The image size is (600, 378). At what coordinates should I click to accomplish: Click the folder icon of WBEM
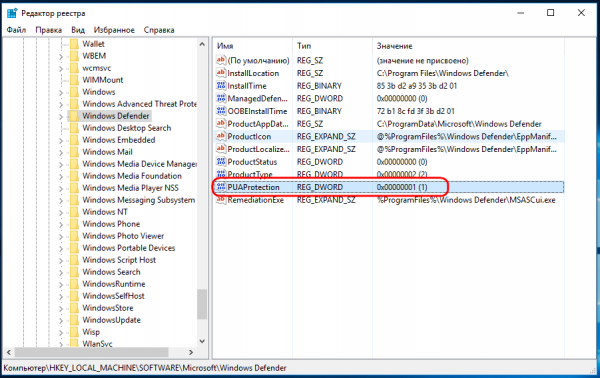pyautogui.click(x=74, y=56)
